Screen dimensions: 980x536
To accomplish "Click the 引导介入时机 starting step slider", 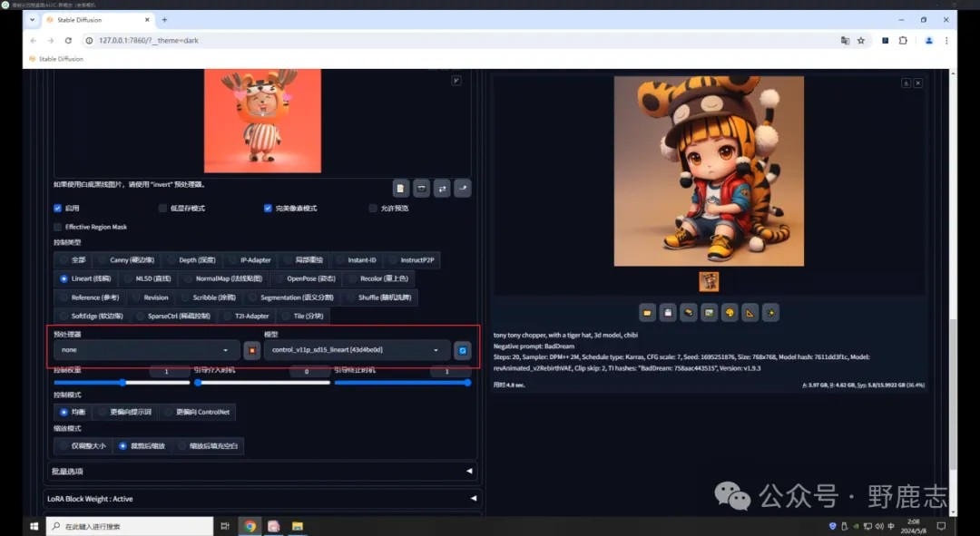I will coord(262,383).
